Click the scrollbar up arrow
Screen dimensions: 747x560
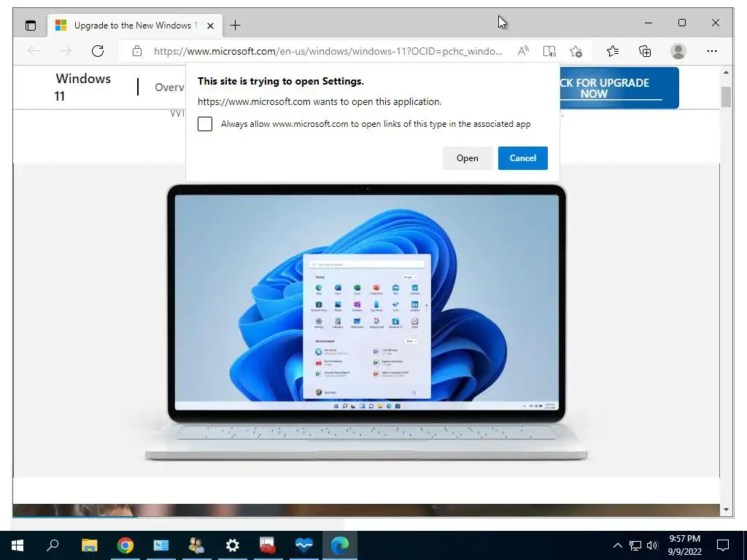click(726, 72)
